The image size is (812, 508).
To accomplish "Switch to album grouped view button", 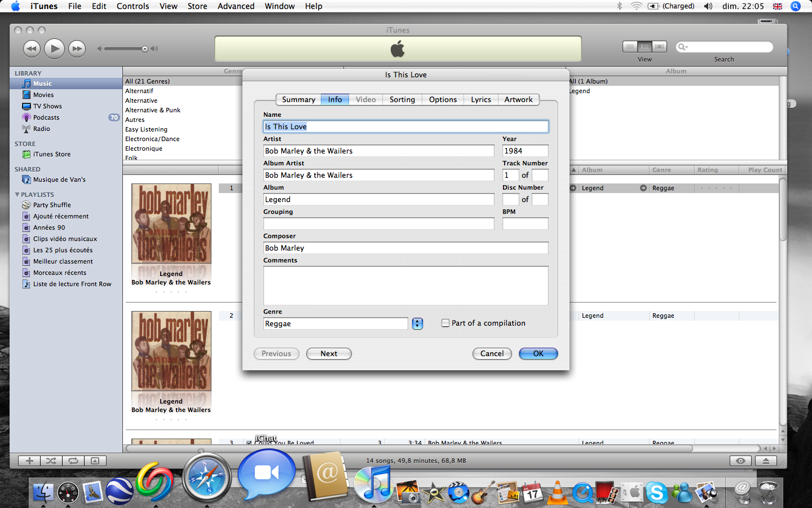I will pos(645,47).
